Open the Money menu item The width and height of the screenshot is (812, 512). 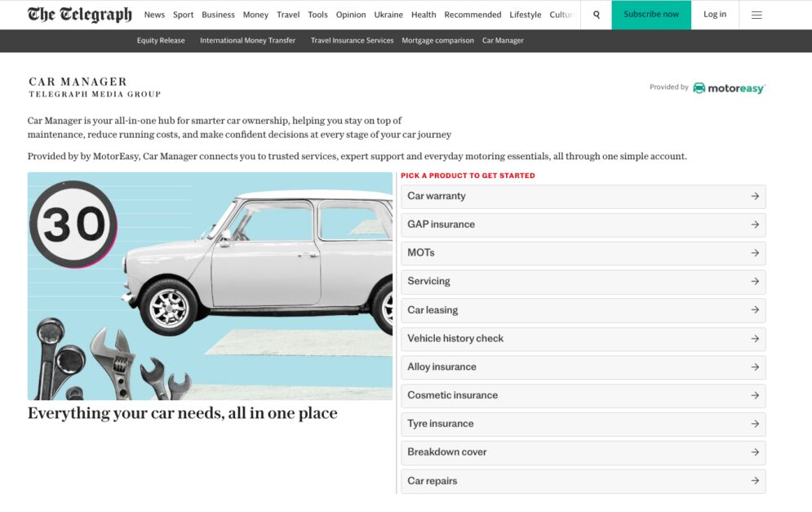coord(255,15)
